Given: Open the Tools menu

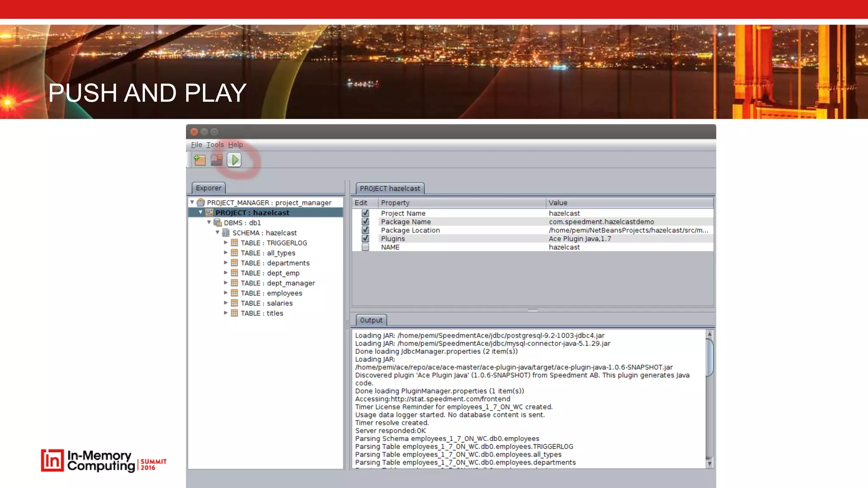Looking at the screenshot, I should point(215,144).
